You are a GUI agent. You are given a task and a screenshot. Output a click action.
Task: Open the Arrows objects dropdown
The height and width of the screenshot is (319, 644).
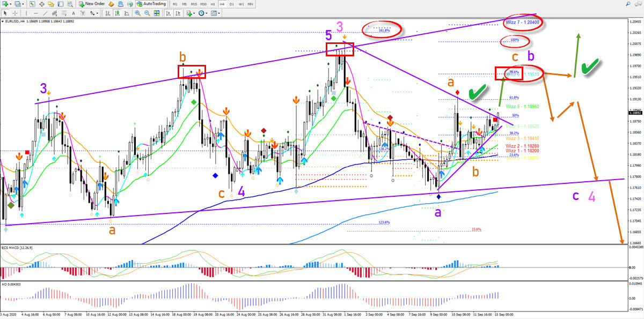point(94,13)
